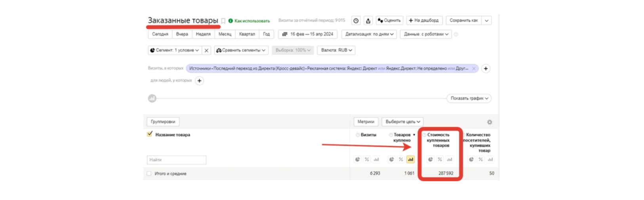Add report with На дашборд button
Image resolution: width=644 pixels, height=200 pixels.
click(x=424, y=20)
